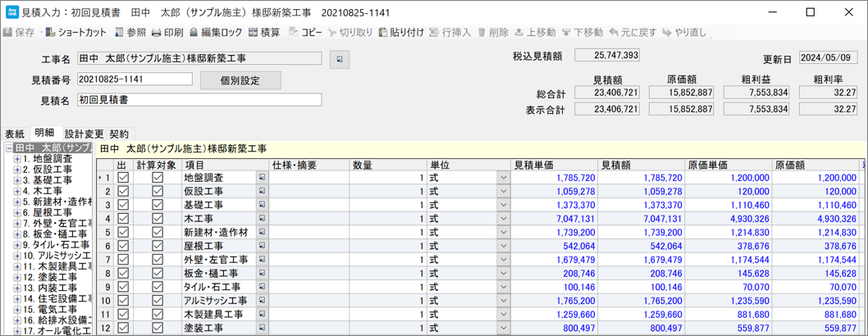Expand the 3. 基礎工事 tree node
Screen dimensions: 868x336
(17, 180)
